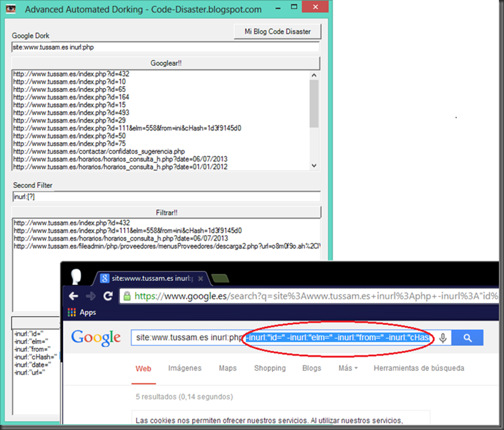Select filtered result with date=06/07/2013
The width and height of the screenshot is (504, 430).
(121, 238)
